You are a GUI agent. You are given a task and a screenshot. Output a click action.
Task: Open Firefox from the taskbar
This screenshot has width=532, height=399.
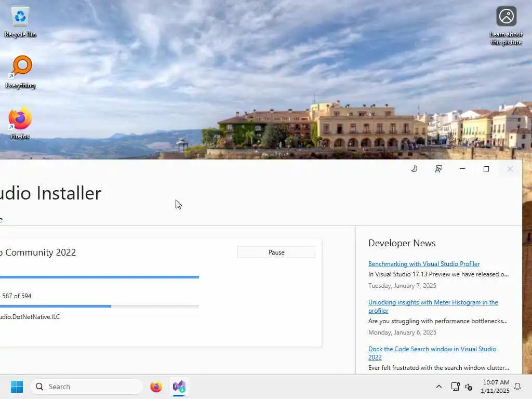pyautogui.click(x=156, y=387)
